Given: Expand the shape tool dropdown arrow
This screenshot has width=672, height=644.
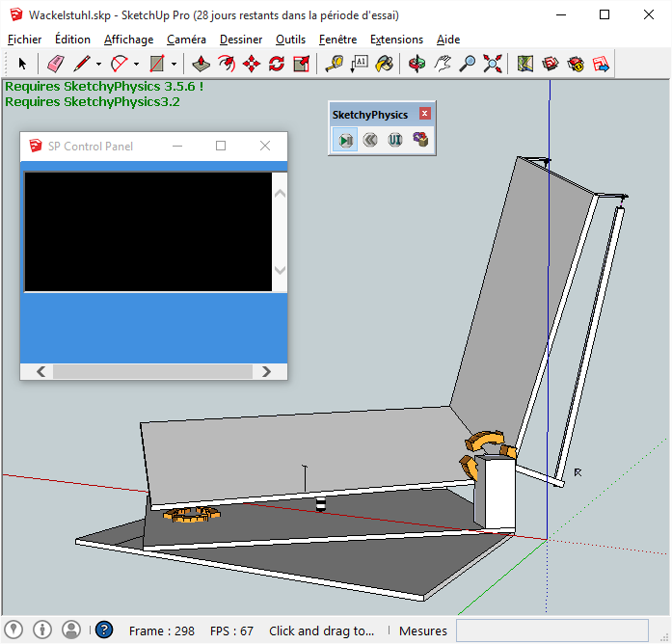Looking at the screenshot, I should (x=174, y=65).
